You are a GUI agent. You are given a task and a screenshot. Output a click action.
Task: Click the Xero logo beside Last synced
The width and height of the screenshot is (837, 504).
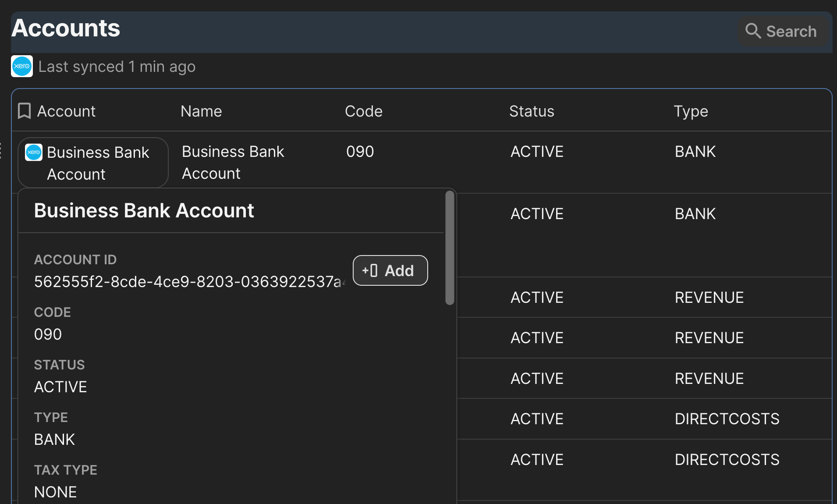coord(22,67)
